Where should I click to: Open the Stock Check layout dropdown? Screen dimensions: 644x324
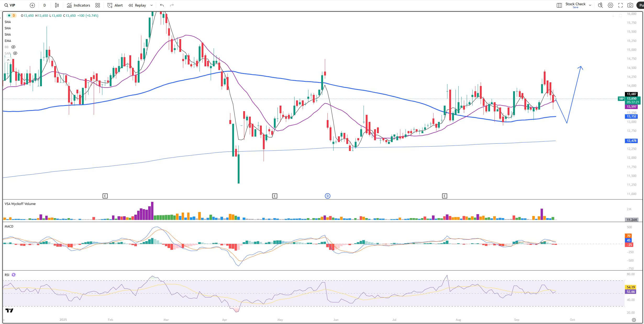coord(590,5)
